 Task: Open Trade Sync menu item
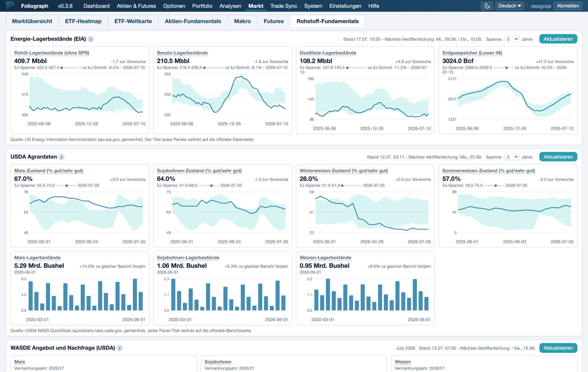point(284,6)
